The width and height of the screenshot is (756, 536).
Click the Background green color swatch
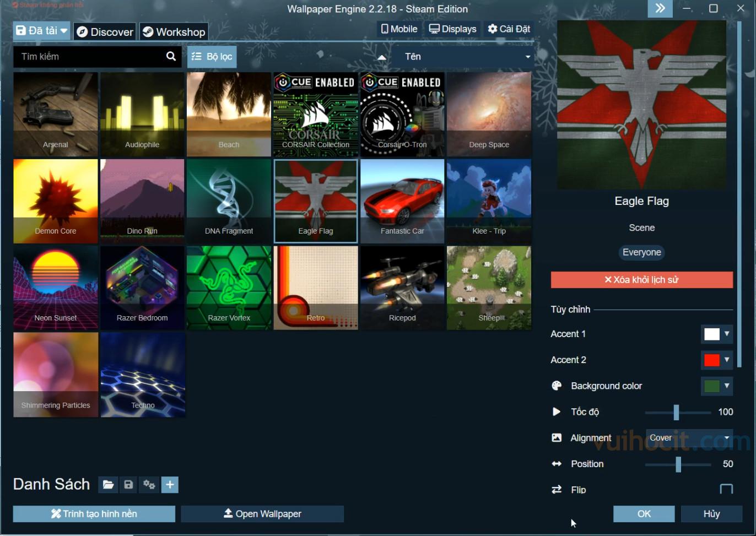711,386
